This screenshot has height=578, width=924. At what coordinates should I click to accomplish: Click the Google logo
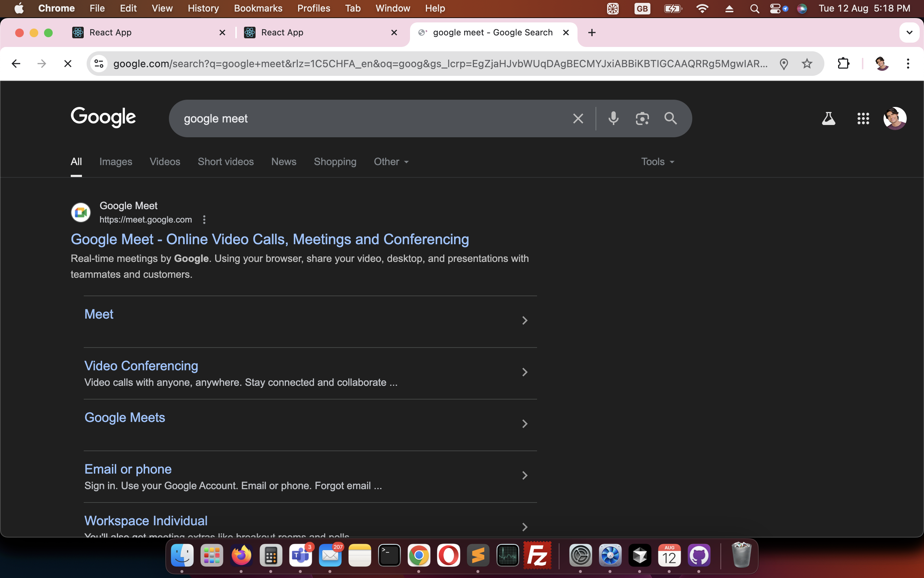coord(103,117)
